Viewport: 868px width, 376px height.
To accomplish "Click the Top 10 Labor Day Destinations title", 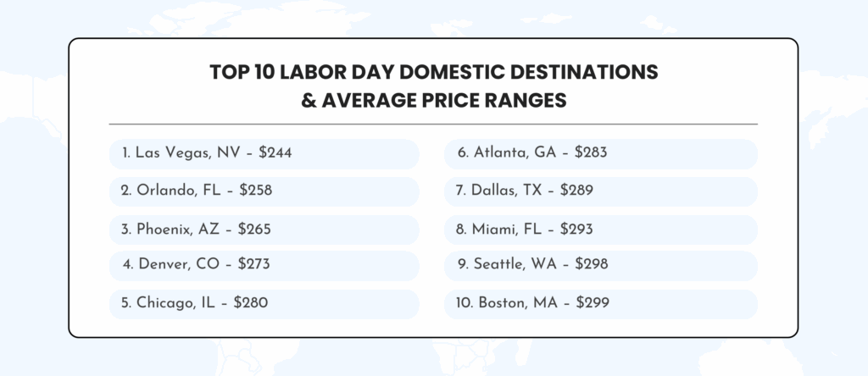I will pyautogui.click(x=434, y=73).
